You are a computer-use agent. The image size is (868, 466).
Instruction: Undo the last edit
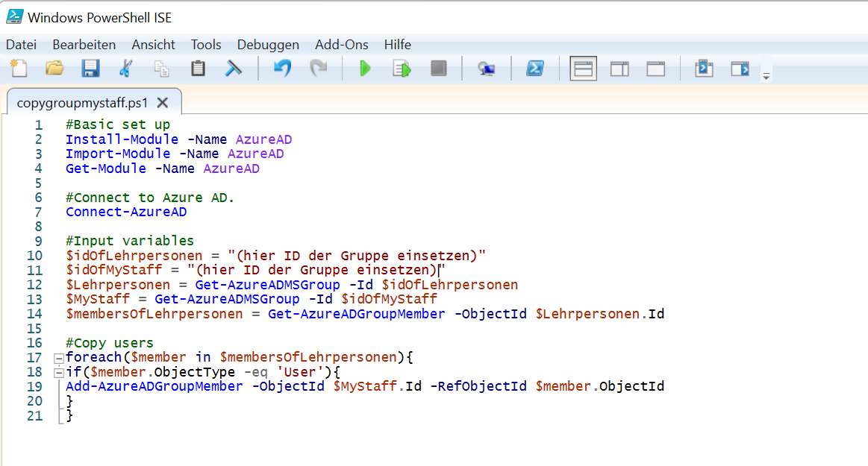(x=282, y=69)
